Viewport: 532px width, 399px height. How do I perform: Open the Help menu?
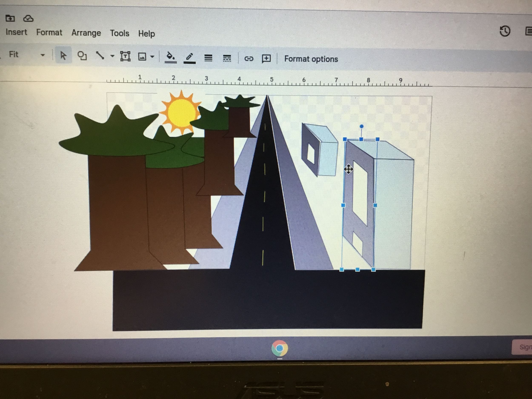(x=146, y=33)
